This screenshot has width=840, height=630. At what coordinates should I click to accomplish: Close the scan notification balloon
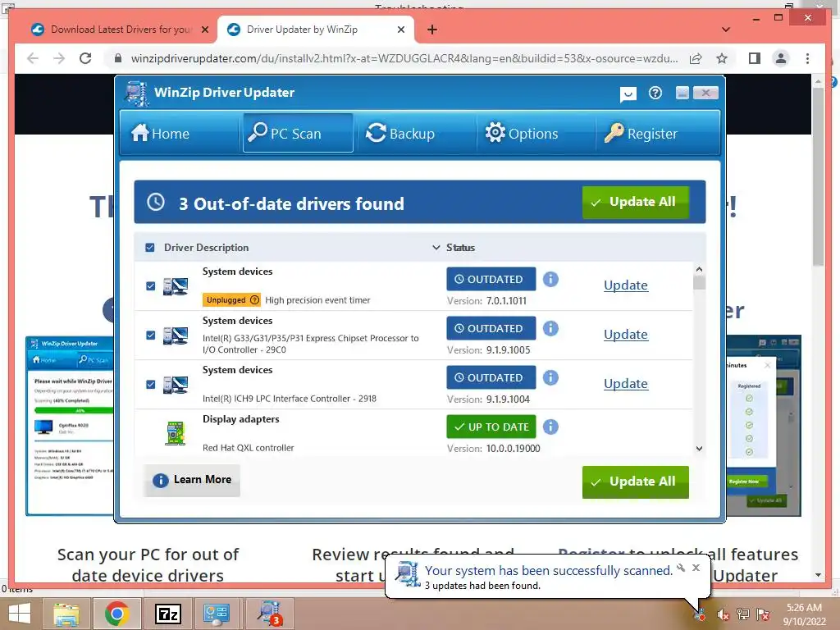pos(696,568)
